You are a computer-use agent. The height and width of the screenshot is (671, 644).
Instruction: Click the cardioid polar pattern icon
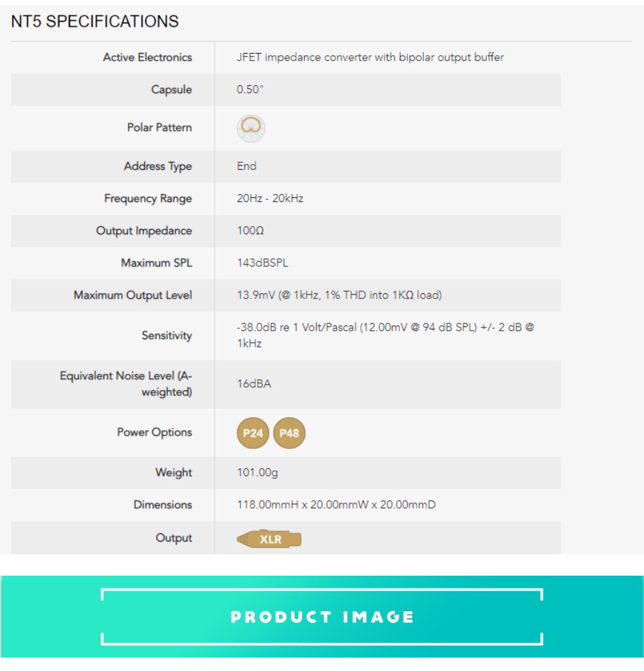tap(251, 128)
